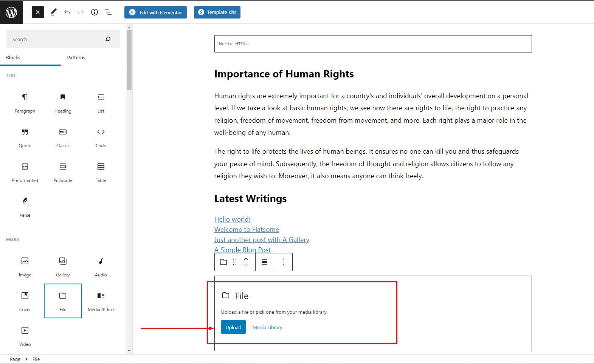Click the paragraph starting The right to life
594x364 pixels.
(366, 163)
